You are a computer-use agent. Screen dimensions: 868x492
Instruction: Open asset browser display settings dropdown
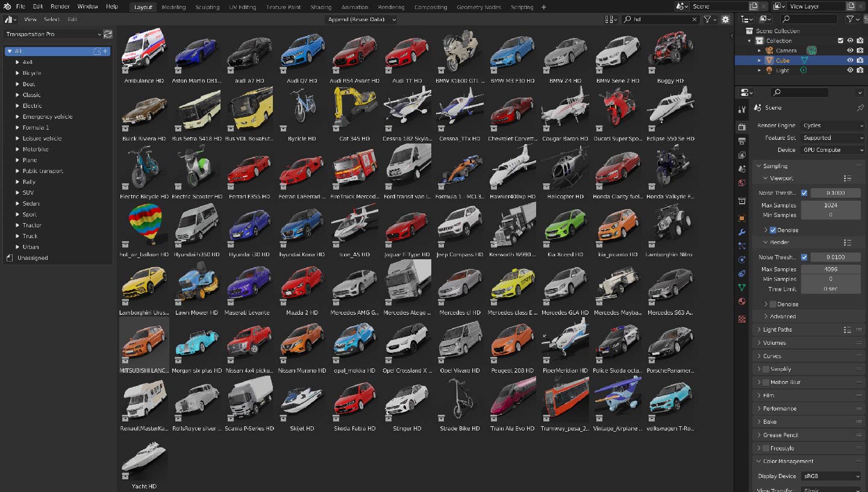click(x=611, y=19)
